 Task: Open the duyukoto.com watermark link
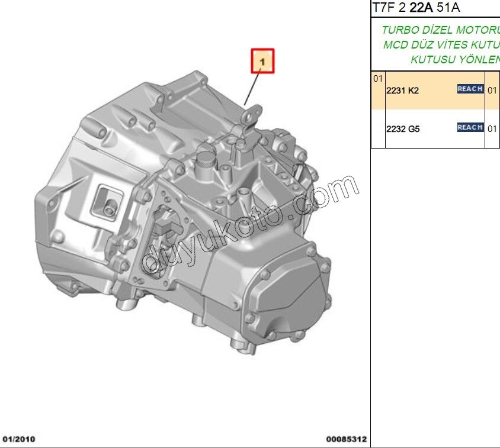coord(251,227)
